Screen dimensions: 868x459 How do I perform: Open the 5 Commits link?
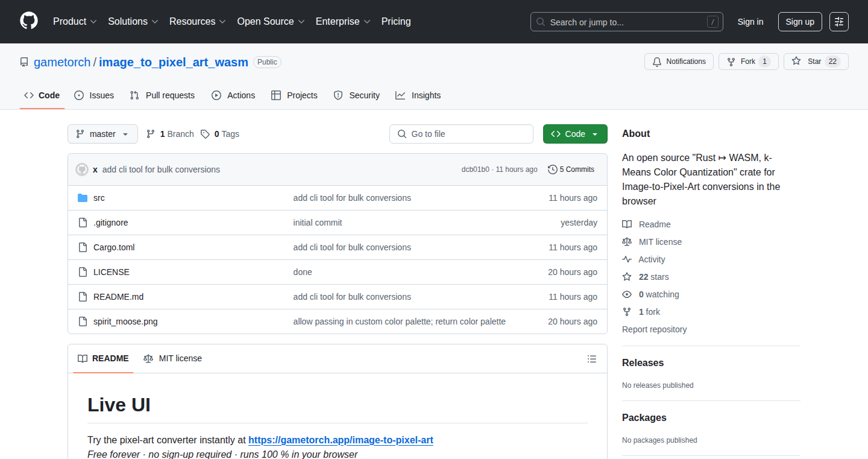[x=571, y=169]
